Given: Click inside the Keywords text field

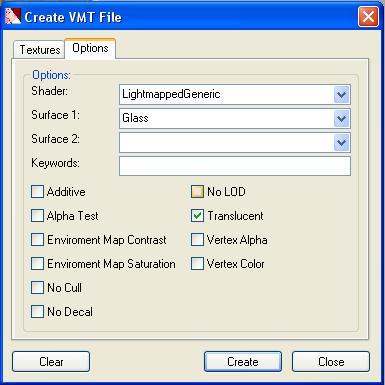Looking at the screenshot, I should (x=235, y=166).
